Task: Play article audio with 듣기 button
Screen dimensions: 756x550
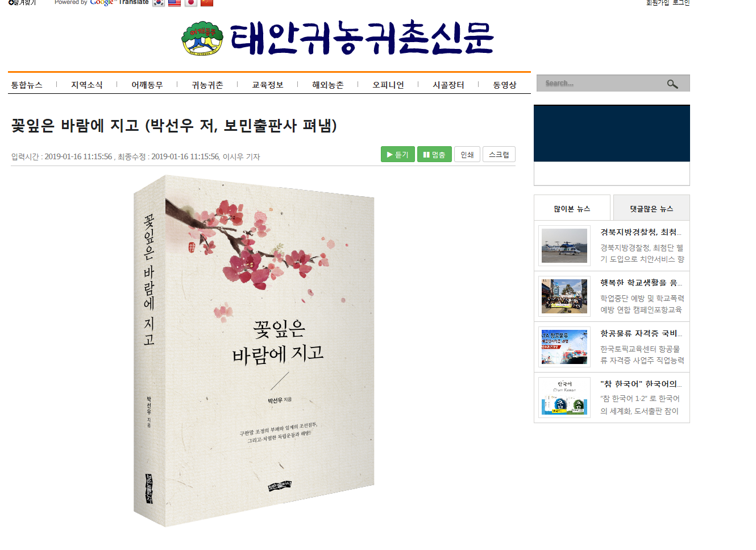Action: (x=398, y=154)
